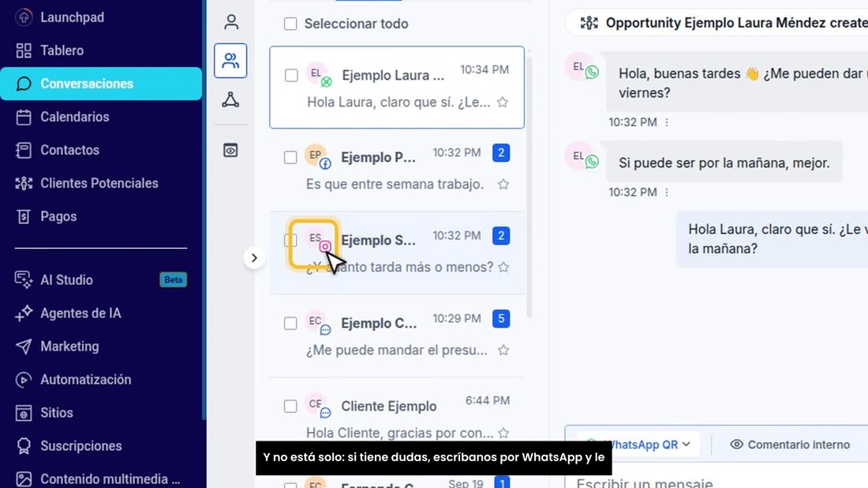Click the 'Hola Laura, claro que sí' outgoing message
868x488 pixels.
click(773, 239)
